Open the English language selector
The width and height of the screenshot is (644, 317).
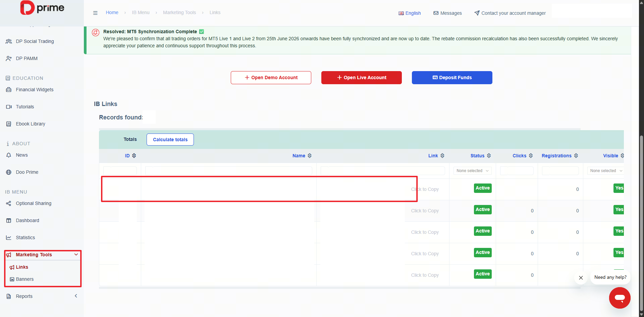tap(410, 13)
